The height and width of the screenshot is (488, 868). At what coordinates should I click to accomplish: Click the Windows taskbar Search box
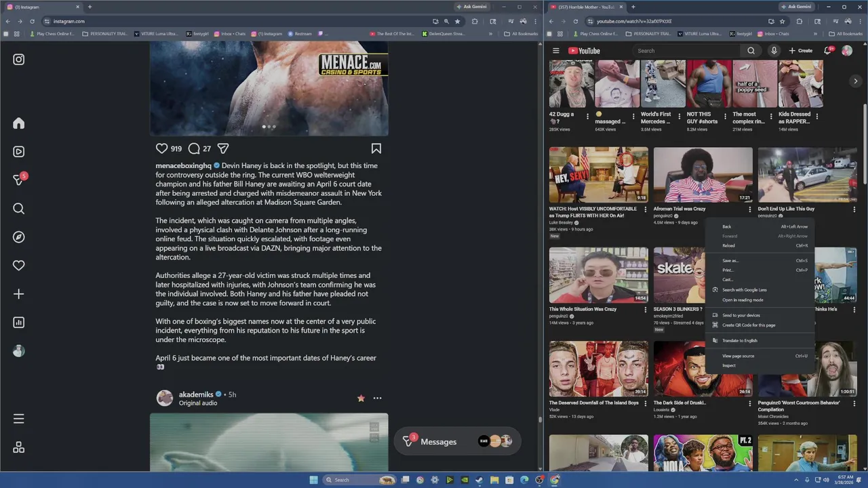pos(360,480)
